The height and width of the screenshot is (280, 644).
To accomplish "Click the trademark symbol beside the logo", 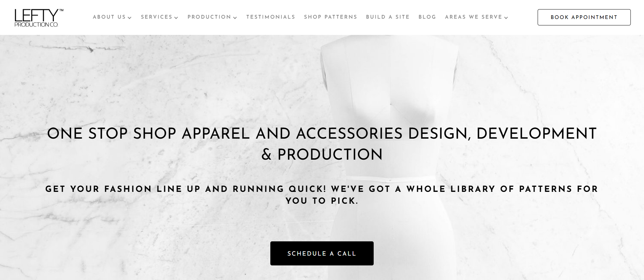I will (x=61, y=11).
